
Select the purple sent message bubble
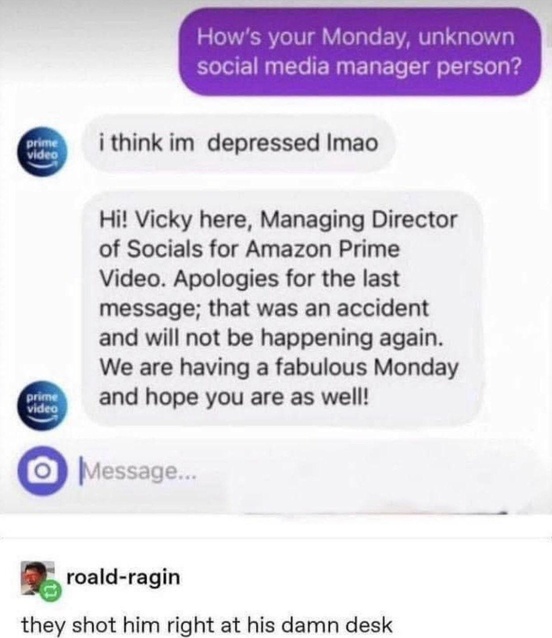click(360, 52)
